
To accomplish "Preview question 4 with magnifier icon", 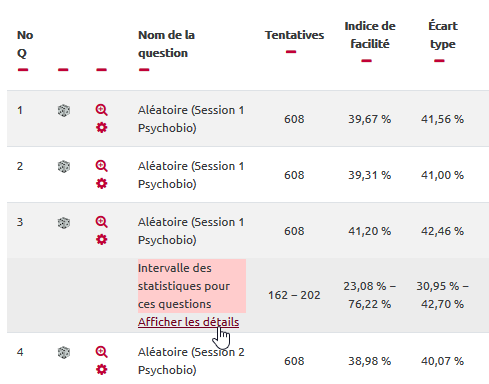I will pyautogui.click(x=102, y=352).
